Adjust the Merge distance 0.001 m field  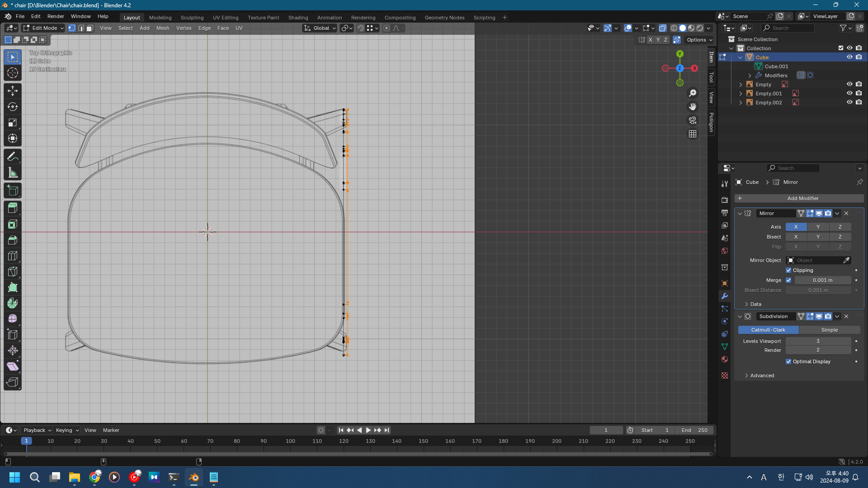(823, 280)
